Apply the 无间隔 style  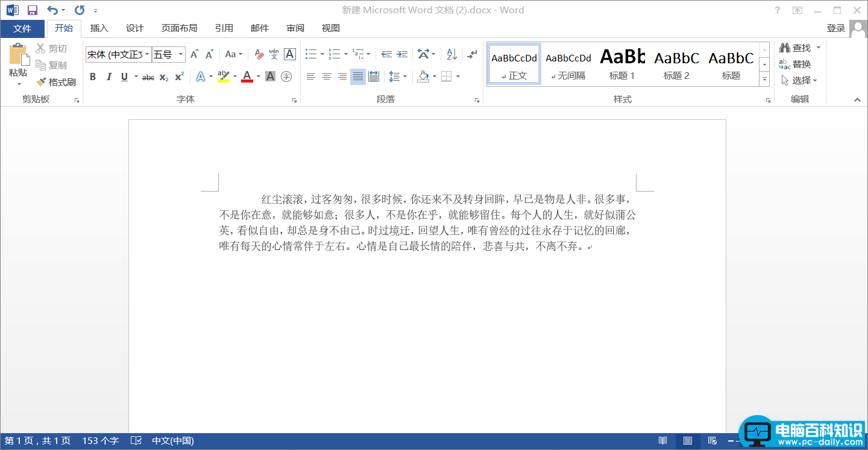(568, 64)
